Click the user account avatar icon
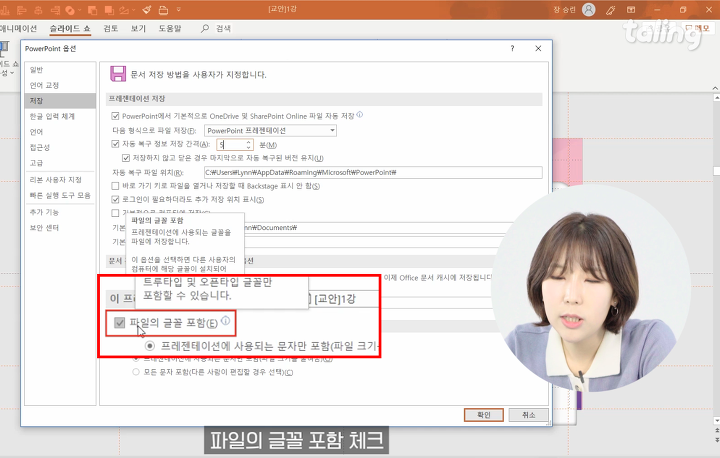Viewport: 720px width, 458px height. 589,9
